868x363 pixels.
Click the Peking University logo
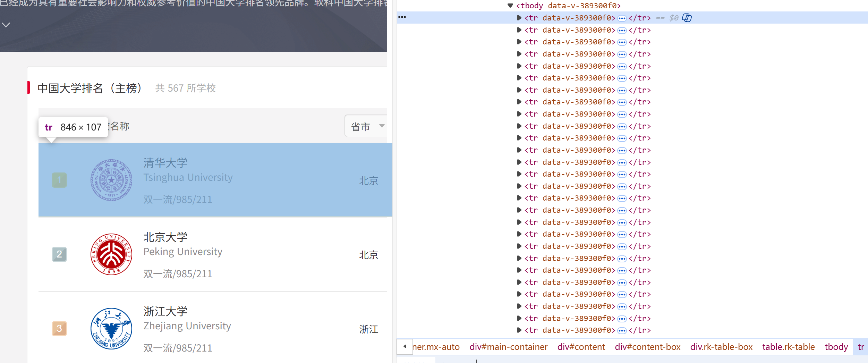pyautogui.click(x=111, y=254)
